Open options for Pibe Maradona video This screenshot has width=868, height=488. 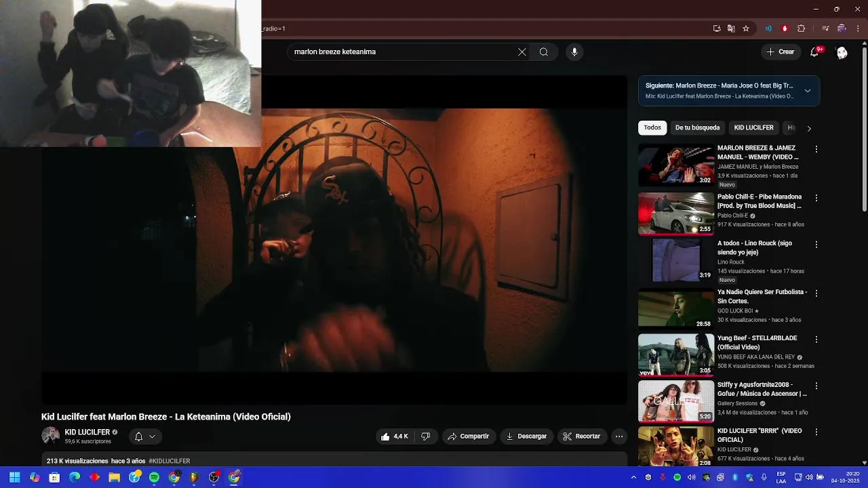(x=816, y=198)
